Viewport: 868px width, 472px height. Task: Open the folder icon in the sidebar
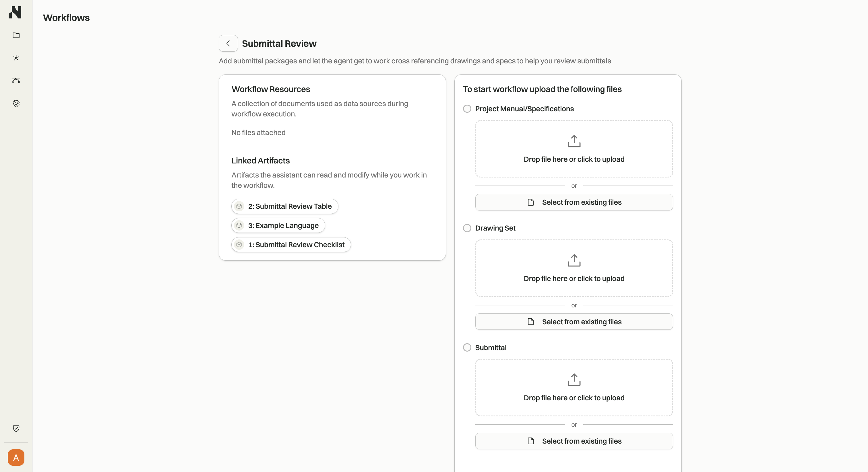pos(15,35)
